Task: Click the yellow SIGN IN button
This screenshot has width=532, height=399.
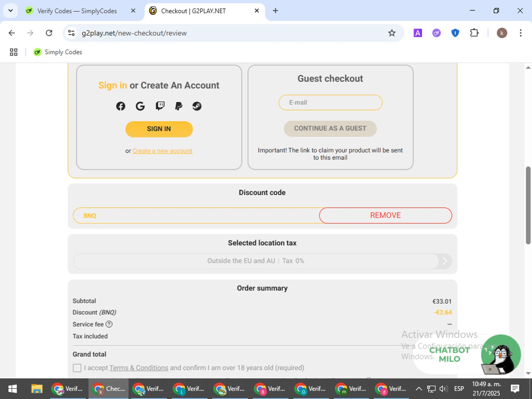Action: (x=159, y=129)
